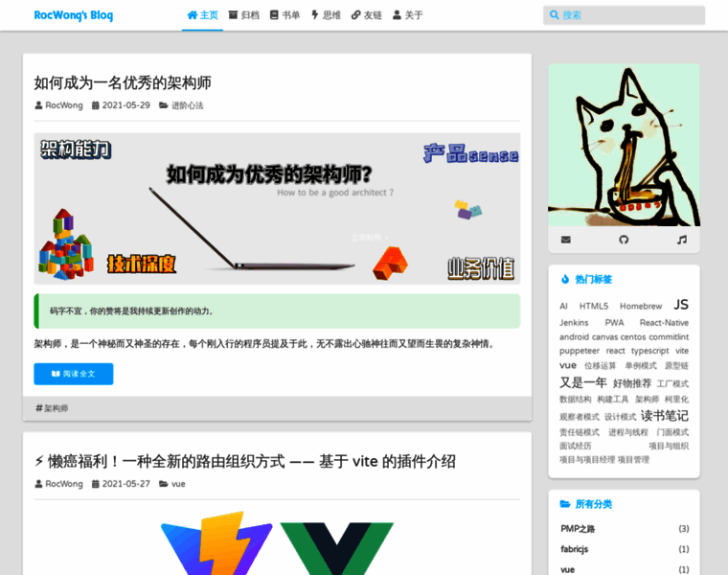
Task: Click the 阅读全文 read more button
Action: [74, 374]
